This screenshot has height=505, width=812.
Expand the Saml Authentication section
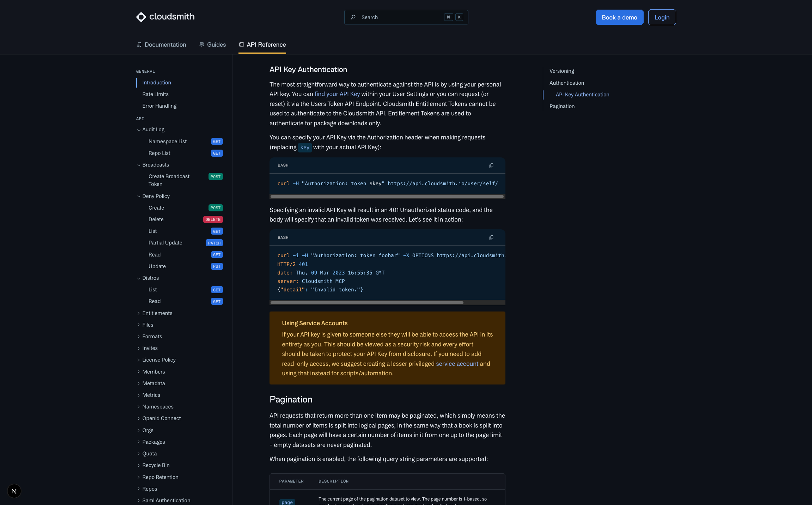(x=163, y=500)
